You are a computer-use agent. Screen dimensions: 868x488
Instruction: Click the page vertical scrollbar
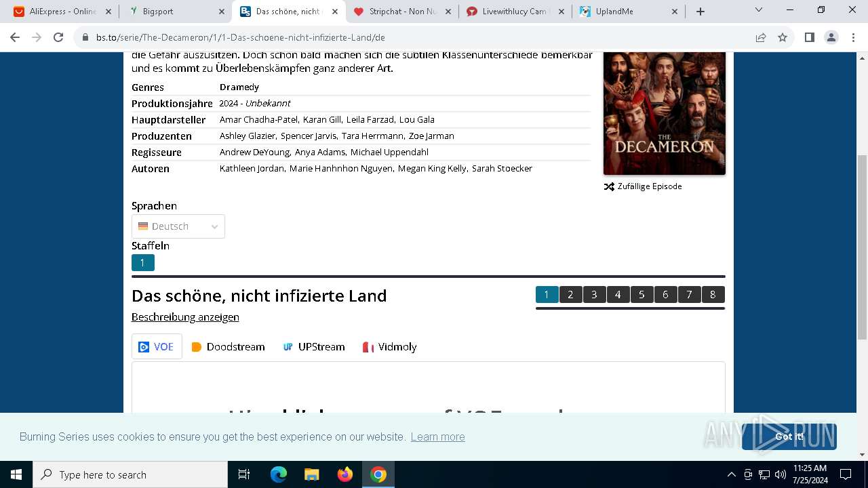pos(862,247)
